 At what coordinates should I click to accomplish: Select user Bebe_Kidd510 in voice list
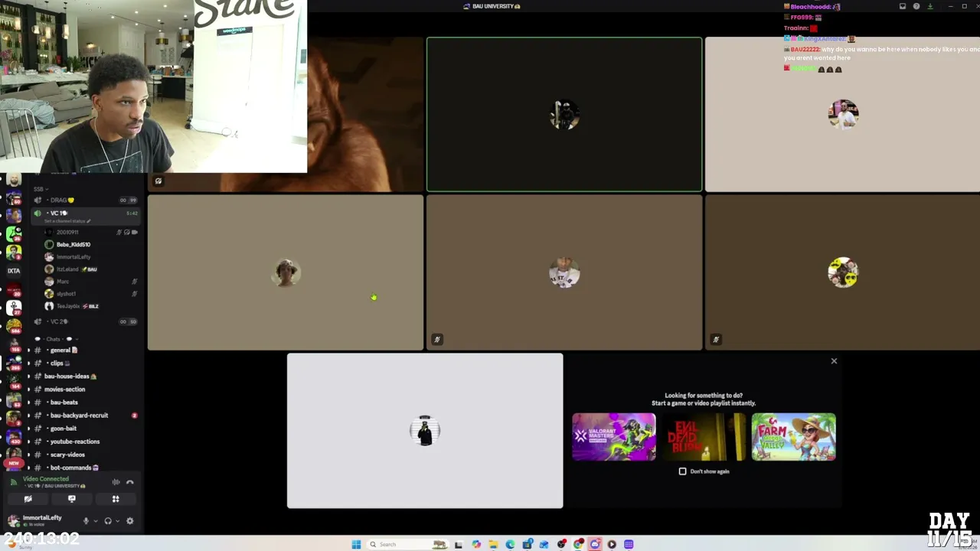coord(90,245)
